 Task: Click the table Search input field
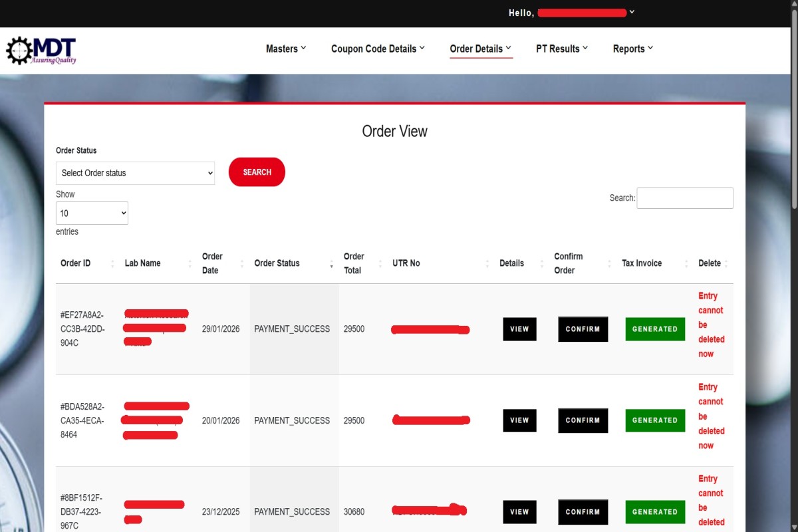coord(684,198)
